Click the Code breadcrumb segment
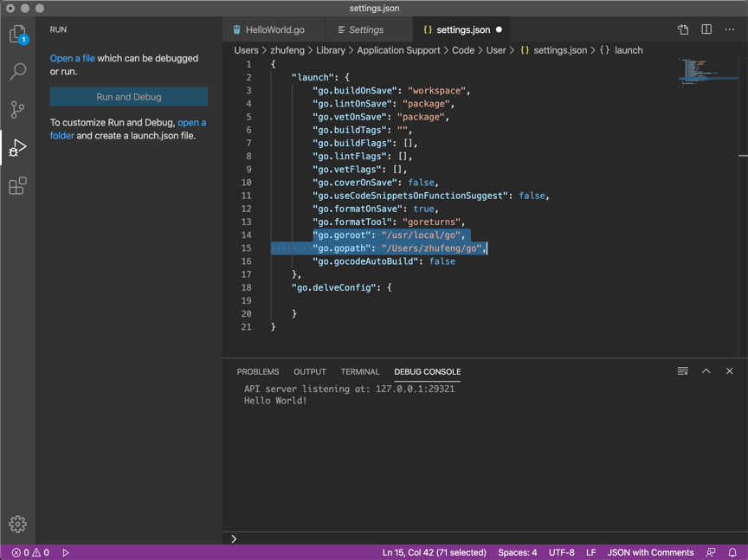748x560 pixels. [x=463, y=50]
